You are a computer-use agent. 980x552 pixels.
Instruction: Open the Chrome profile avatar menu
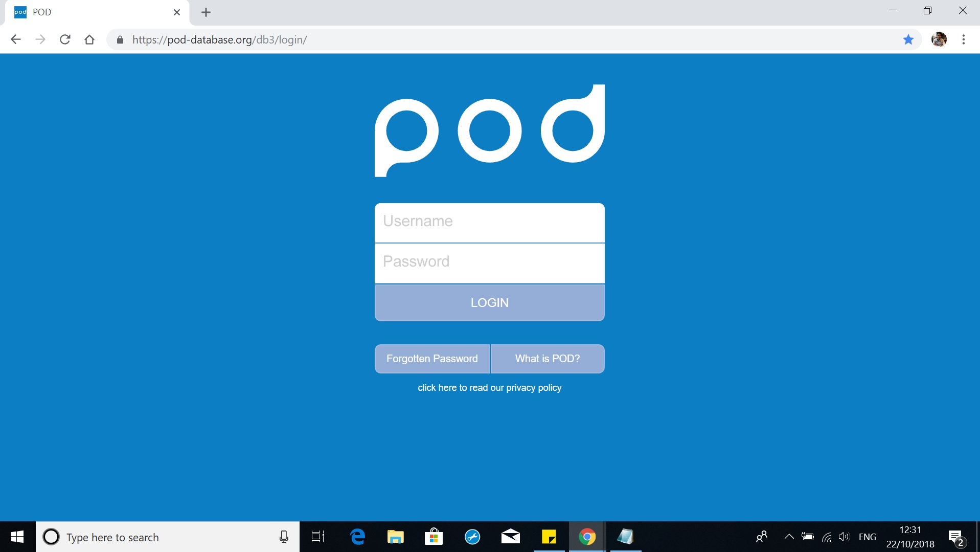pos(939,39)
